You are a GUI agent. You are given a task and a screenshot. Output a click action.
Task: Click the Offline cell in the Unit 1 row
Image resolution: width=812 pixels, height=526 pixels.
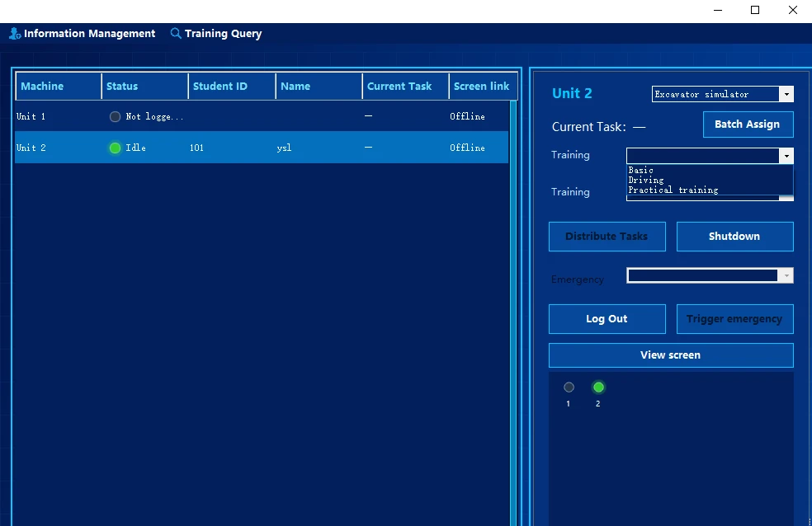tap(467, 116)
